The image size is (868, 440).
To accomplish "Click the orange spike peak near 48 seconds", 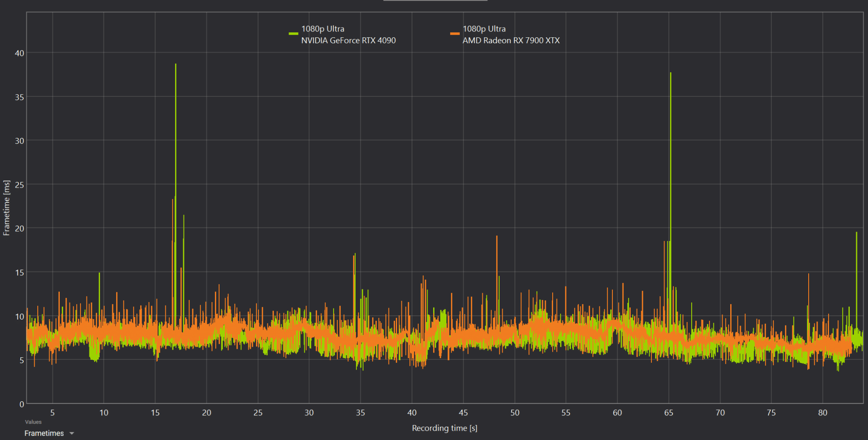I will pyautogui.click(x=497, y=237).
